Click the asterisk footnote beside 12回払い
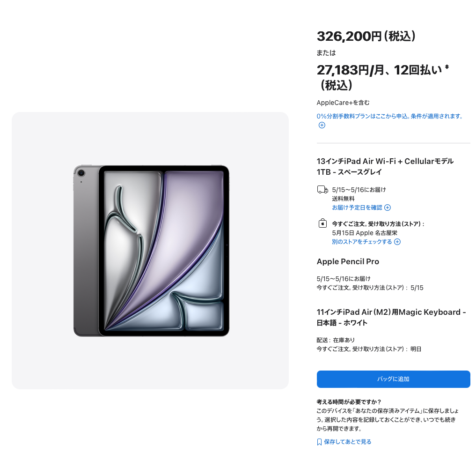476x453 pixels. point(447,67)
